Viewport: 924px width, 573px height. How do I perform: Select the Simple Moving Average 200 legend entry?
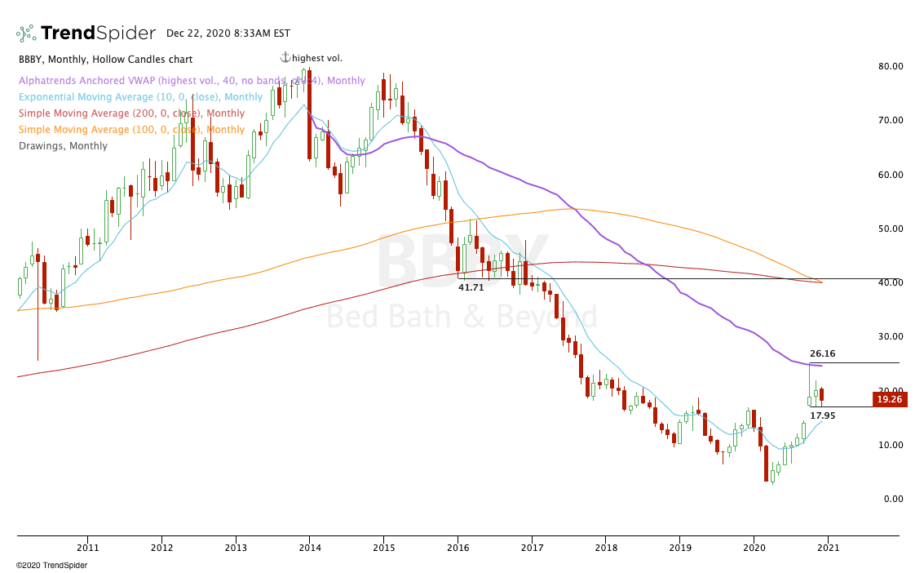tap(131, 113)
